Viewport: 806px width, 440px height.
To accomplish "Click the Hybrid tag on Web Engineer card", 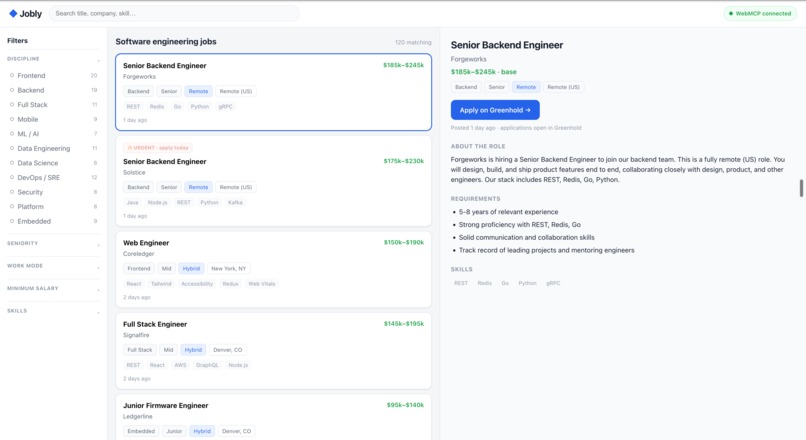I will point(191,269).
